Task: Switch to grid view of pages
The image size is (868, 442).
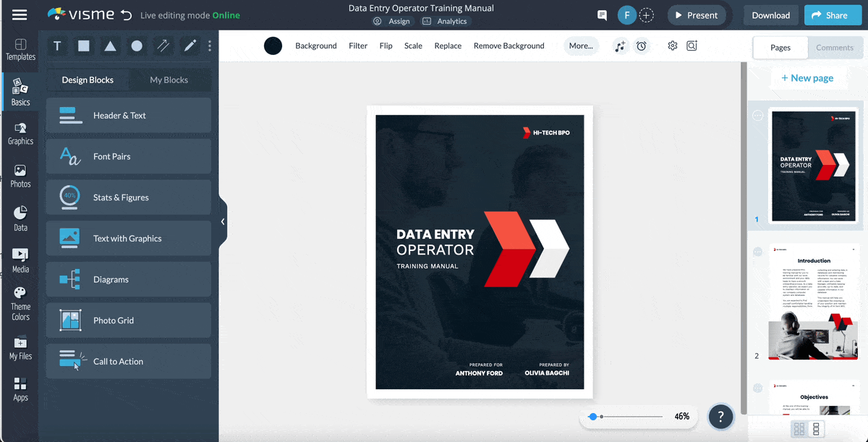Action: (x=799, y=429)
